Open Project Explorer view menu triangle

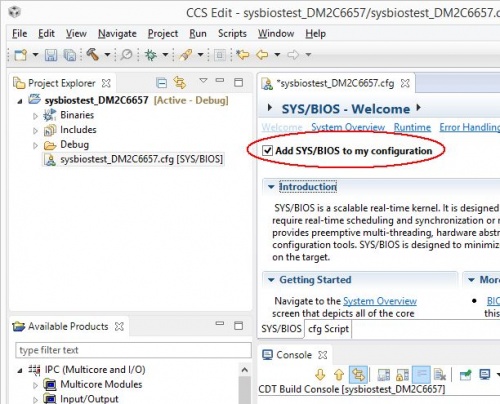click(203, 80)
